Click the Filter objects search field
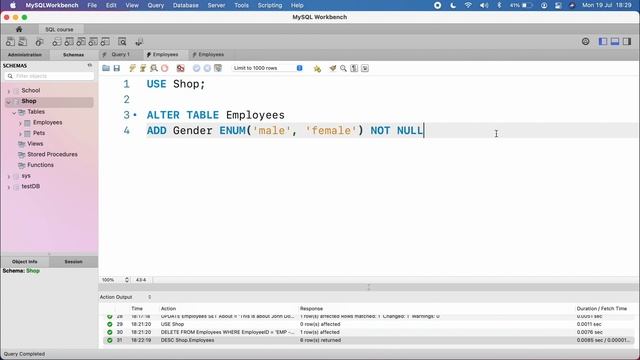Image resolution: width=640 pixels, height=360 pixels. pos(49,76)
